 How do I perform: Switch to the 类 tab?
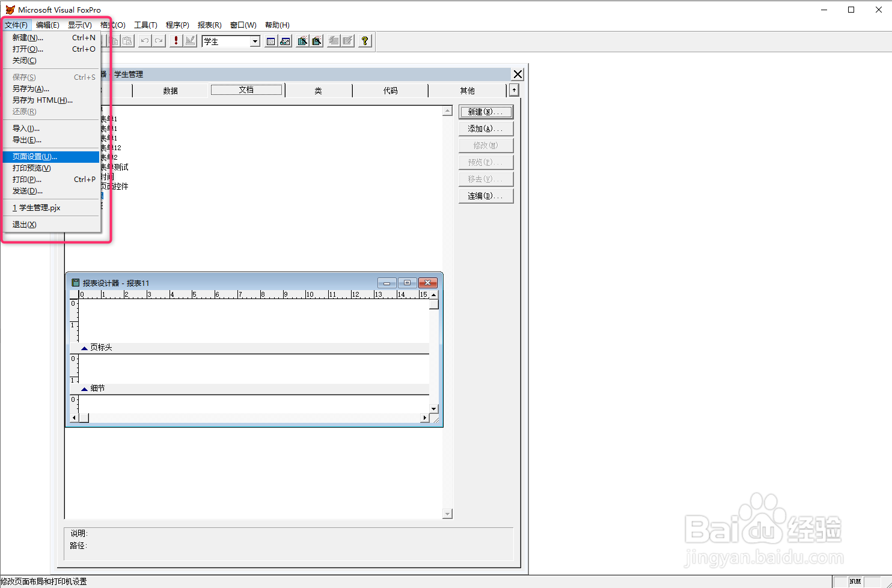[319, 91]
